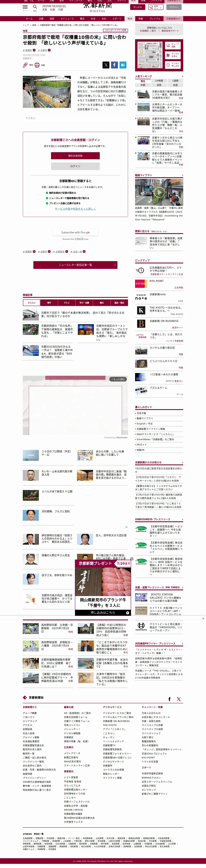Viewport: 206px width, 868px height.
Task: Open サービス内容や料金をもっと詳しく link
Action: 75,209
